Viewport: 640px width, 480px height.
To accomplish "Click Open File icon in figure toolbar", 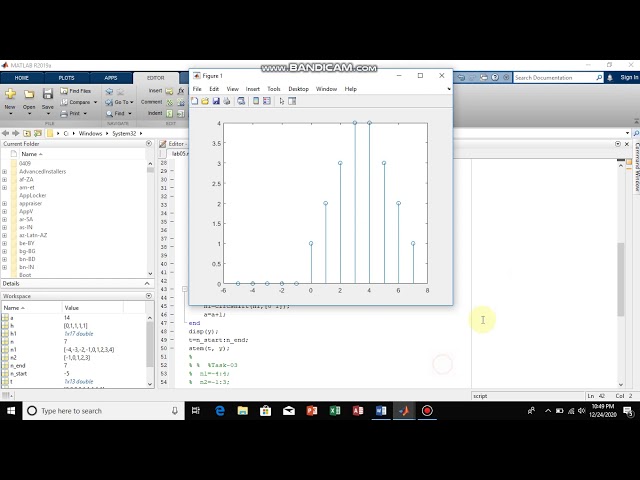I will 205,101.
